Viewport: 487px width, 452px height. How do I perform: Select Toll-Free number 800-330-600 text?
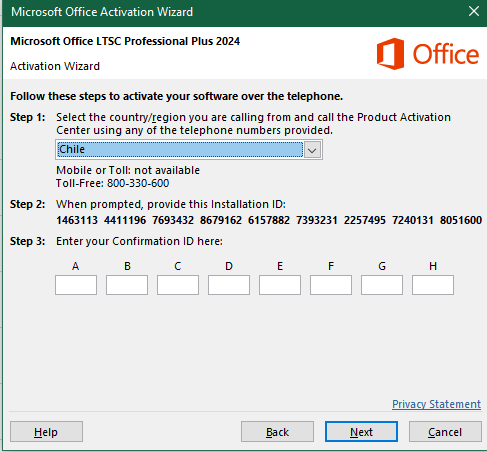[138, 183]
